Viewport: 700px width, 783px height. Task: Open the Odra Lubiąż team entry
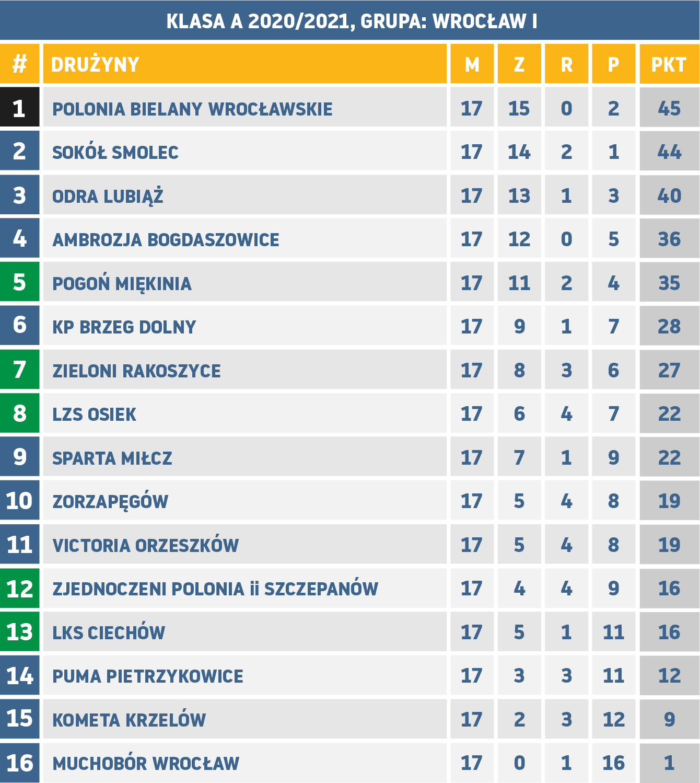108,196
